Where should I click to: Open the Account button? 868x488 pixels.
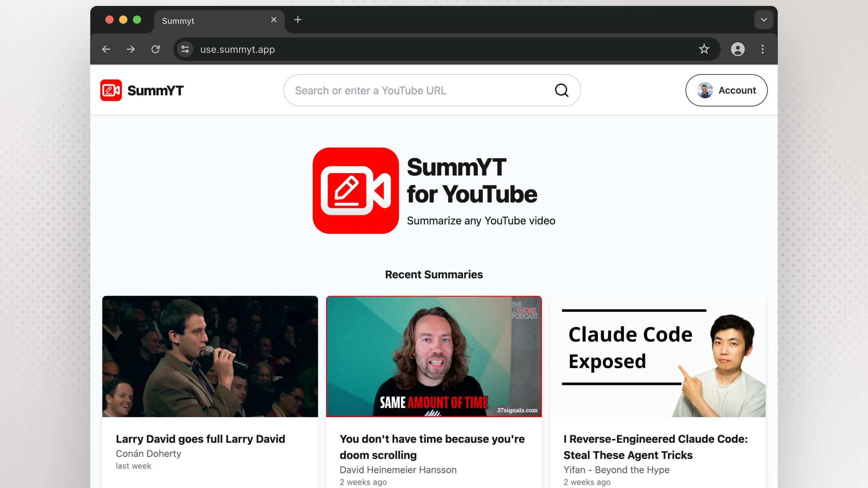[x=726, y=90]
